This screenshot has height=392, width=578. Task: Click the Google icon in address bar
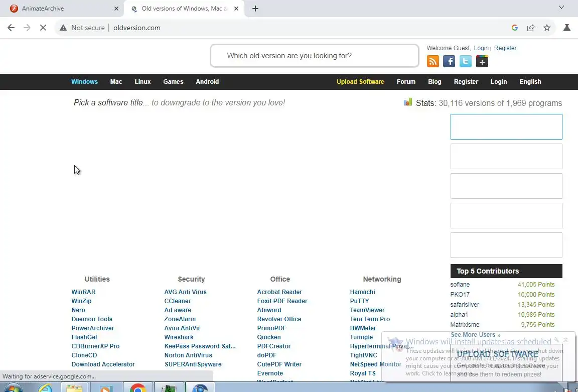[x=515, y=28]
